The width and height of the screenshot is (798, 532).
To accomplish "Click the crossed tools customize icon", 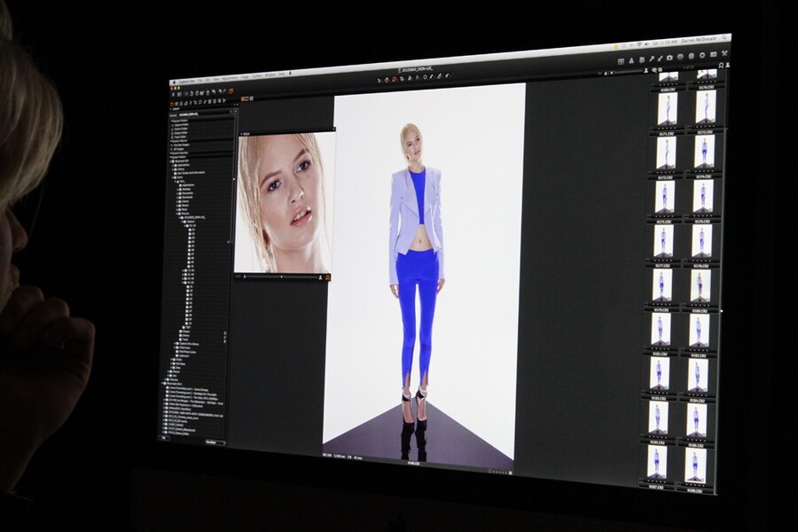I will [724, 53].
